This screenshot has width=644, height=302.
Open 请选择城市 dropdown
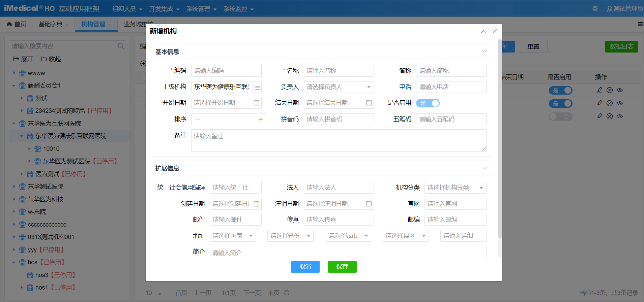tap(348, 236)
